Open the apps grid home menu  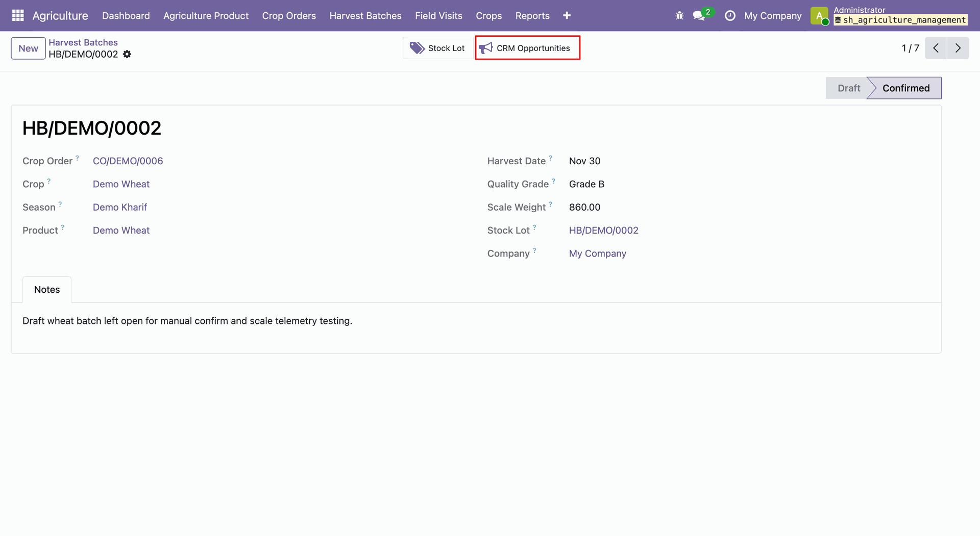tap(18, 15)
